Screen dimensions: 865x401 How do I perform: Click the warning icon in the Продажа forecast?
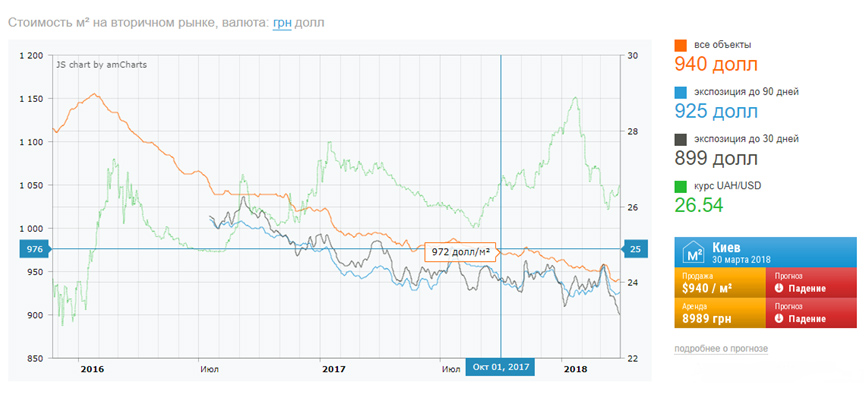pos(776,288)
